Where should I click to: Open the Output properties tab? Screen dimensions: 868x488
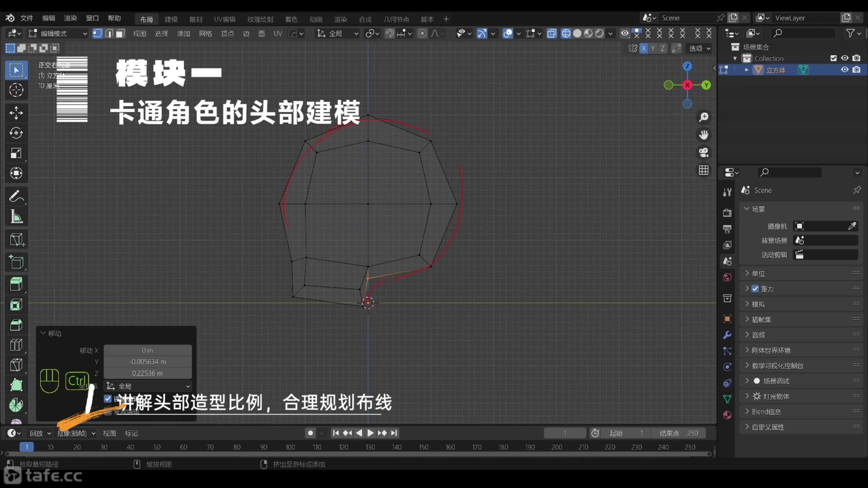click(727, 229)
